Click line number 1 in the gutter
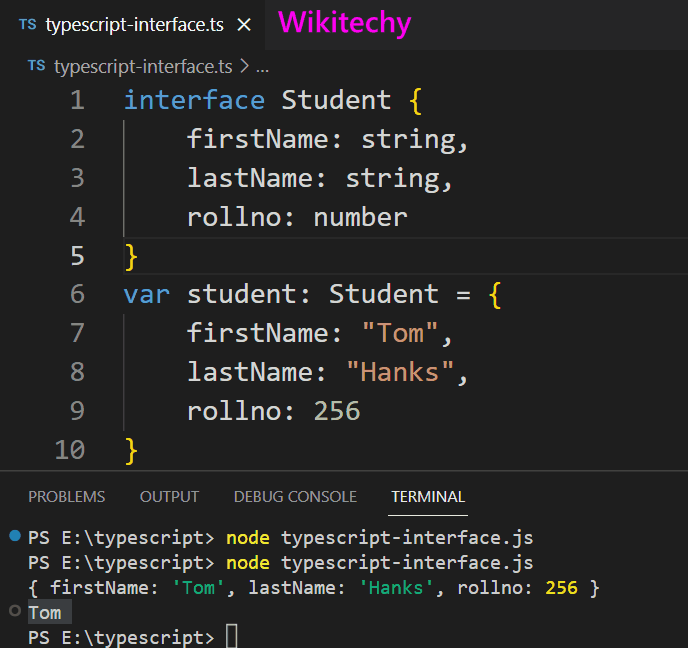Viewport: 688px width, 648px height. click(77, 100)
